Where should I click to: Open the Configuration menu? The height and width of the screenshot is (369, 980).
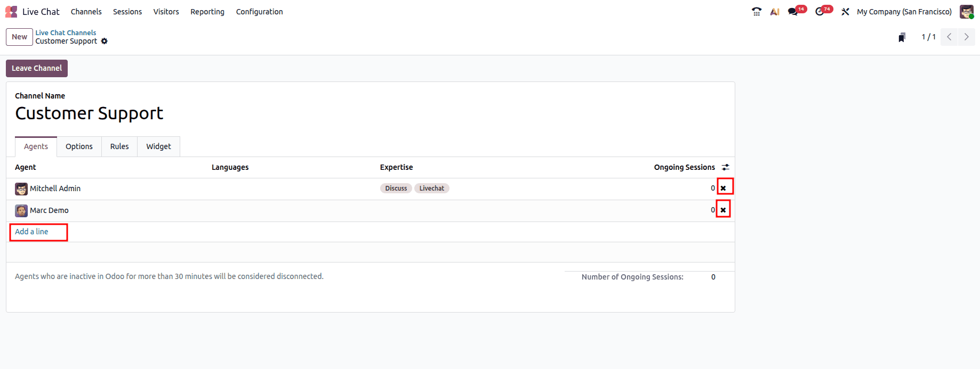point(260,12)
